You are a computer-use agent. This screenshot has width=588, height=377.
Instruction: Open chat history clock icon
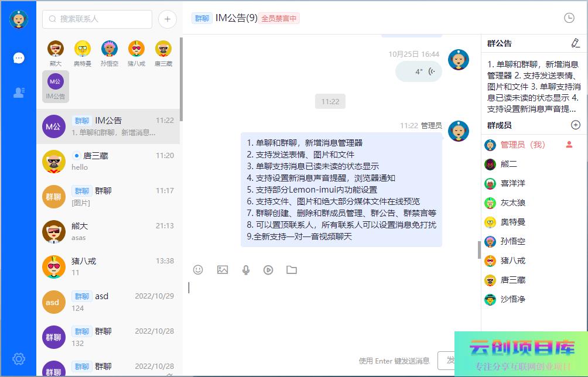pyautogui.click(x=569, y=18)
